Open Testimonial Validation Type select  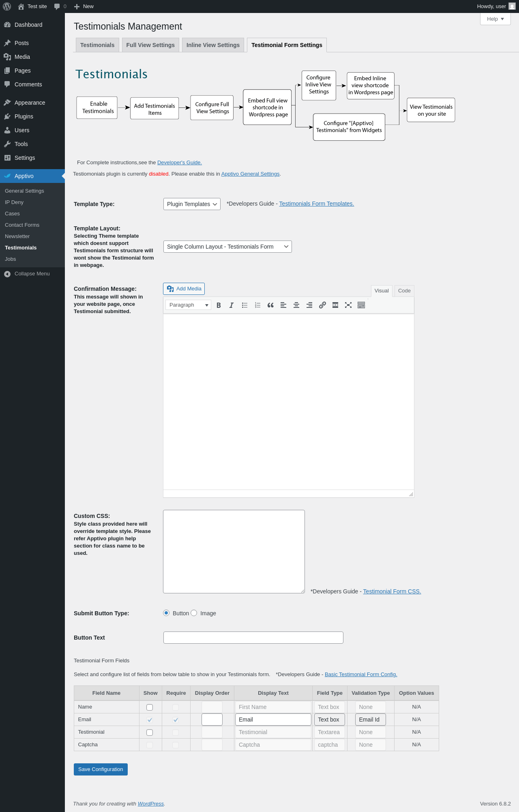click(x=371, y=732)
